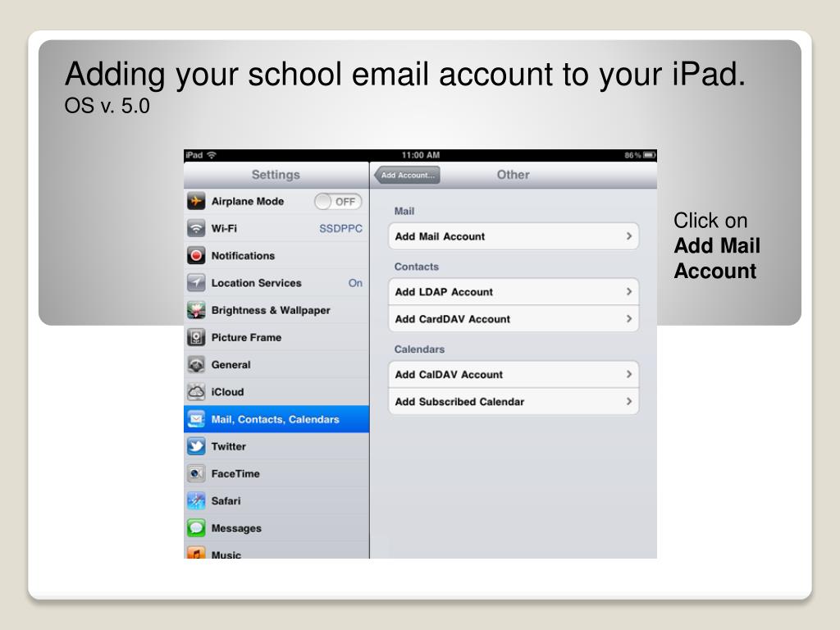Tap the Other header title
Image resolution: width=840 pixels, height=630 pixels.
tap(514, 175)
